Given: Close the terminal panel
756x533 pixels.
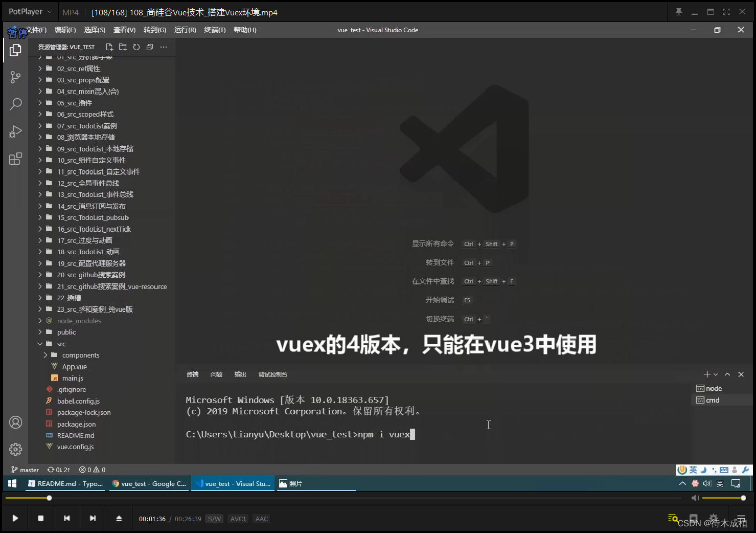Looking at the screenshot, I should [x=741, y=374].
